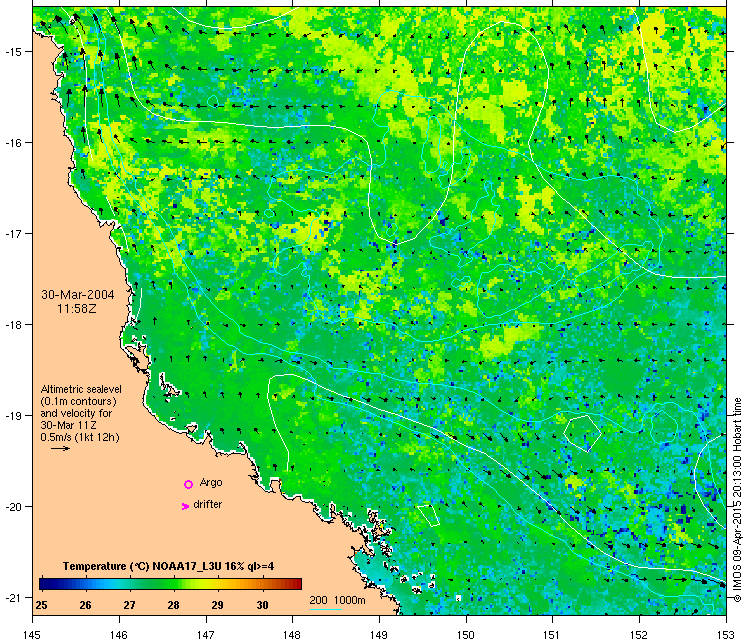The width and height of the screenshot is (750, 640).
Task: Click the magenta Argo circle legend icon
Action: [x=188, y=484]
